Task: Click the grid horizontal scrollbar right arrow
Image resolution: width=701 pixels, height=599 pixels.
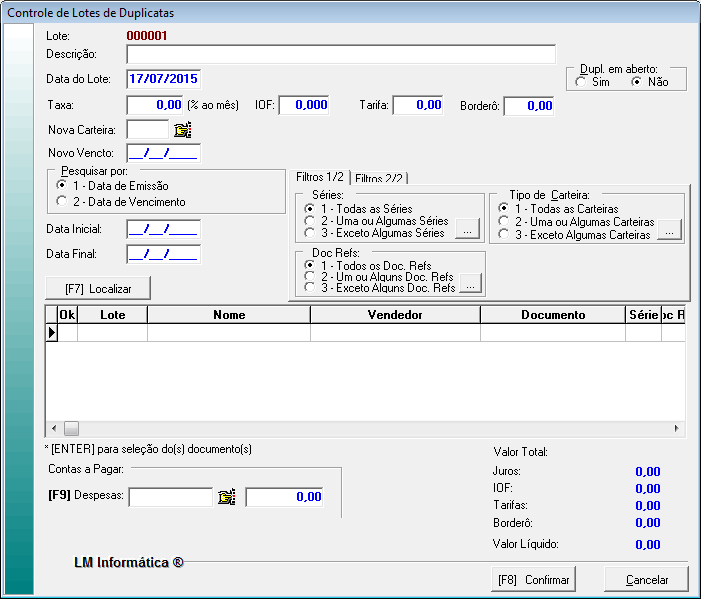Action: (x=677, y=427)
